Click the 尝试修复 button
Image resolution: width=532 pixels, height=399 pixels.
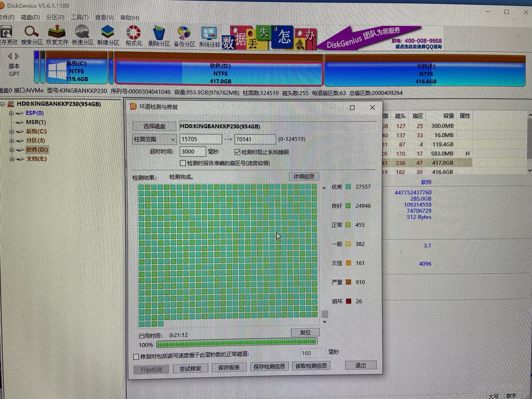[x=190, y=368]
